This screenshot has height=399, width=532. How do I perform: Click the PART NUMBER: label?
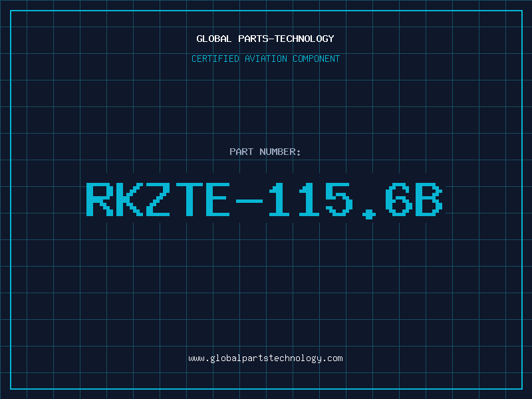(265, 152)
